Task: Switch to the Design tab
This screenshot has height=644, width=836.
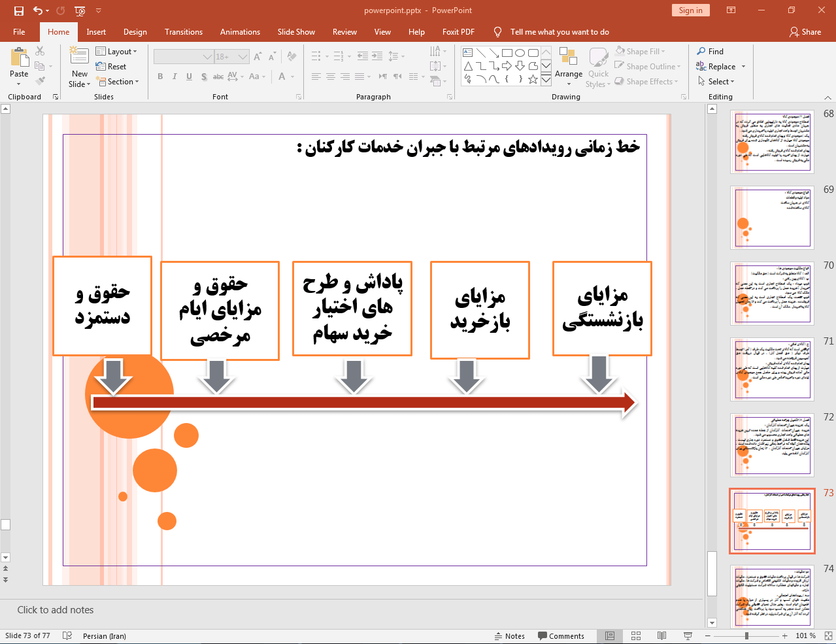Action: 135,32
